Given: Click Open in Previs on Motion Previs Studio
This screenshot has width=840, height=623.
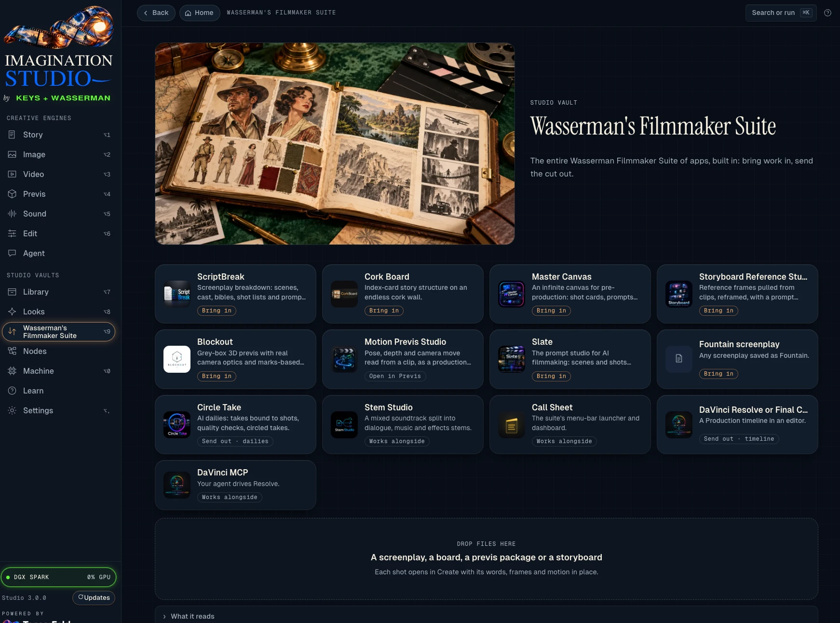Looking at the screenshot, I should [x=395, y=377].
